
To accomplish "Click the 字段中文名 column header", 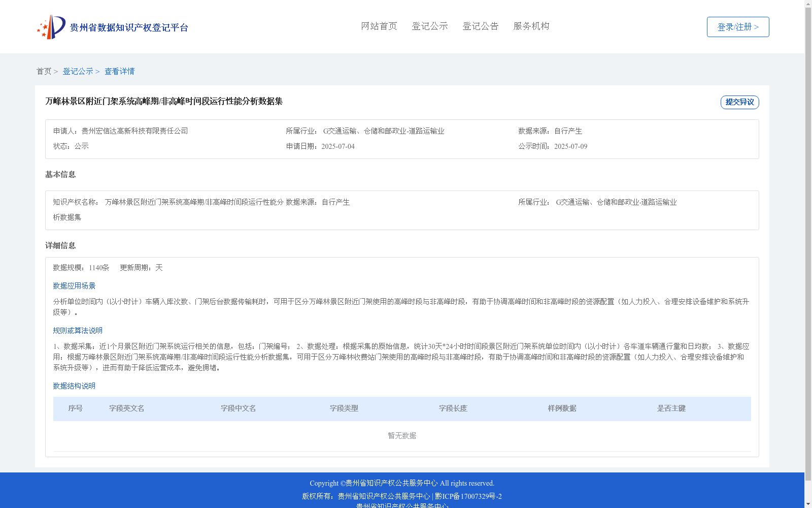I will coord(239,408).
